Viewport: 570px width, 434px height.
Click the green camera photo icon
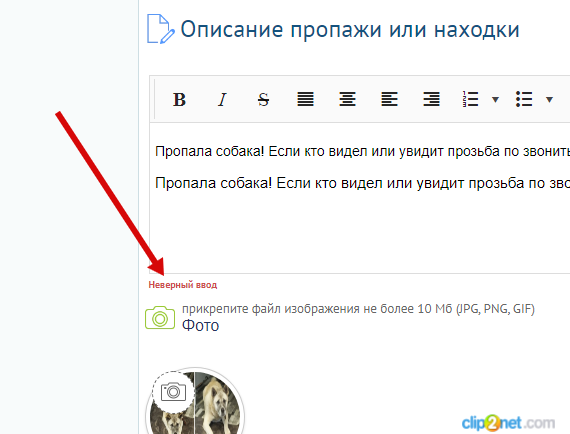click(160, 318)
